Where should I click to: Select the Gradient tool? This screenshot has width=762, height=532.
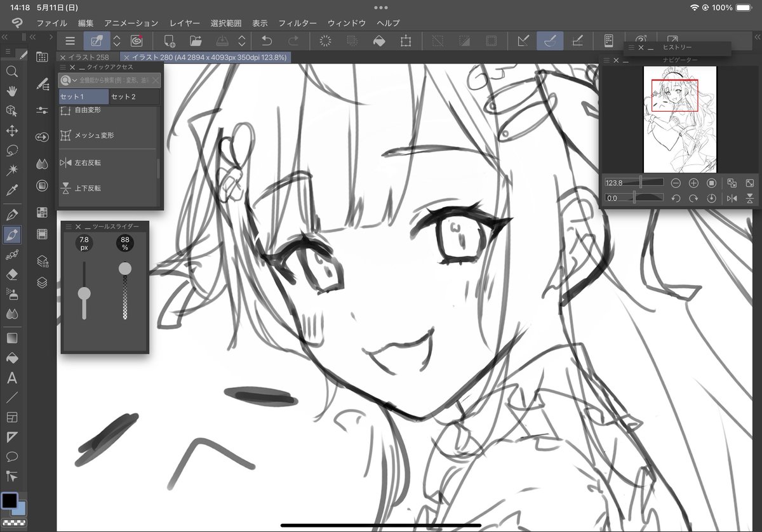coord(11,338)
